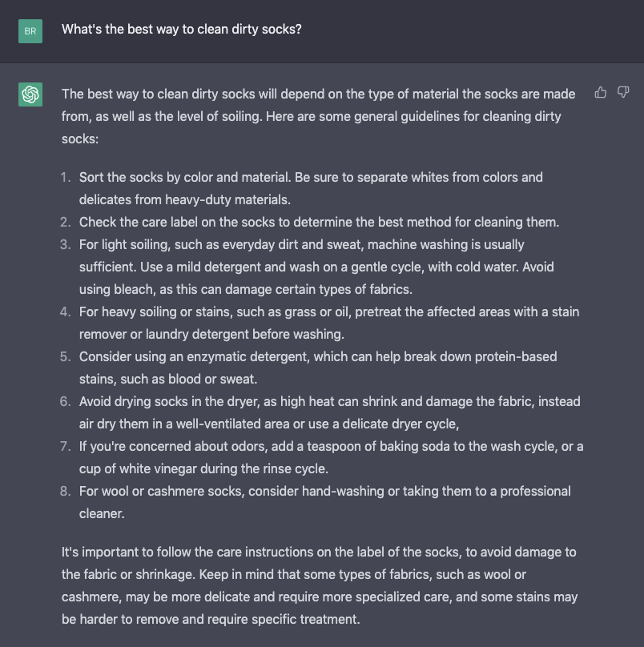Viewport: 644px width, 647px height.
Task: Click the ChatGPT logo avatar icon
Action: click(x=30, y=94)
